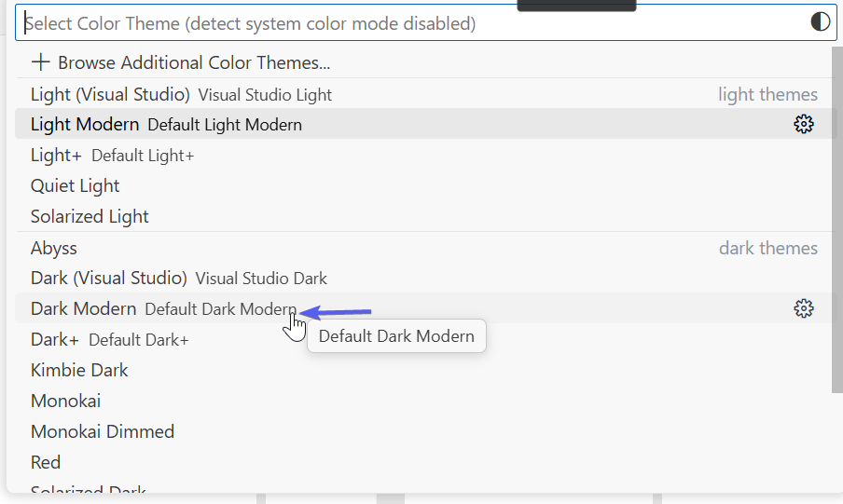Select the Kimbie Dark theme

click(79, 370)
